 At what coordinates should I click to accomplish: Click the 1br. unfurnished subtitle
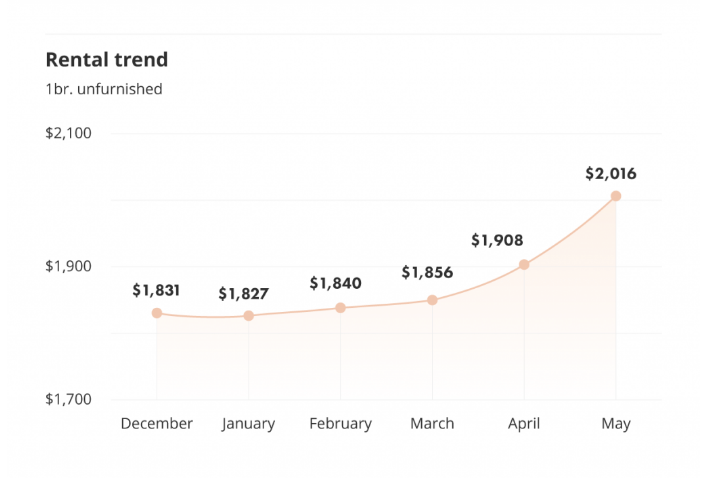[x=104, y=89]
